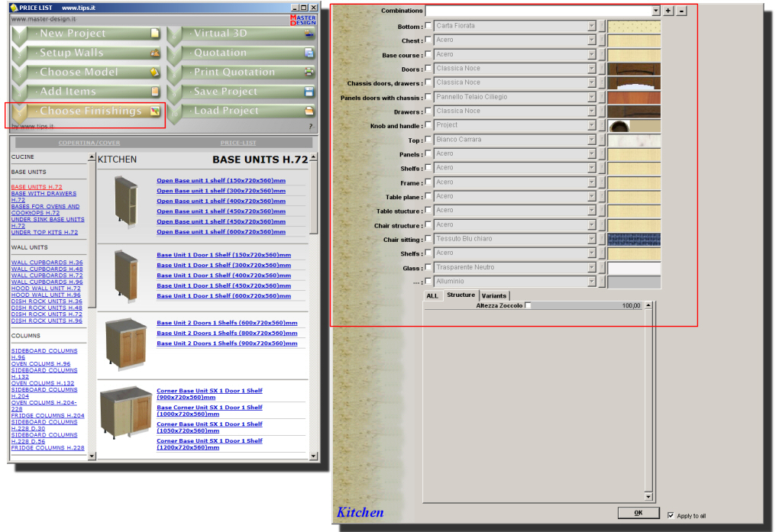Image resolution: width=782 pixels, height=532 pixels.
Task: Open the Knob and handle dropdown
Action: point(593,124)
